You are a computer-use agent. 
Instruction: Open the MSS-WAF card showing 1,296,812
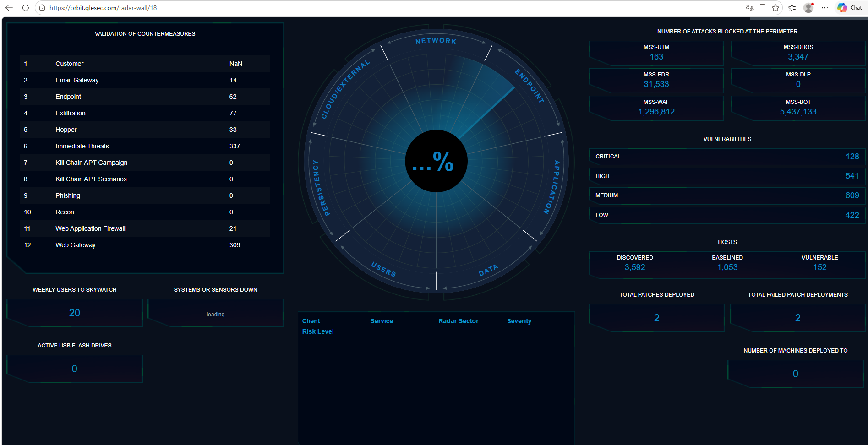pyautogui.click(x=656, y=108)
